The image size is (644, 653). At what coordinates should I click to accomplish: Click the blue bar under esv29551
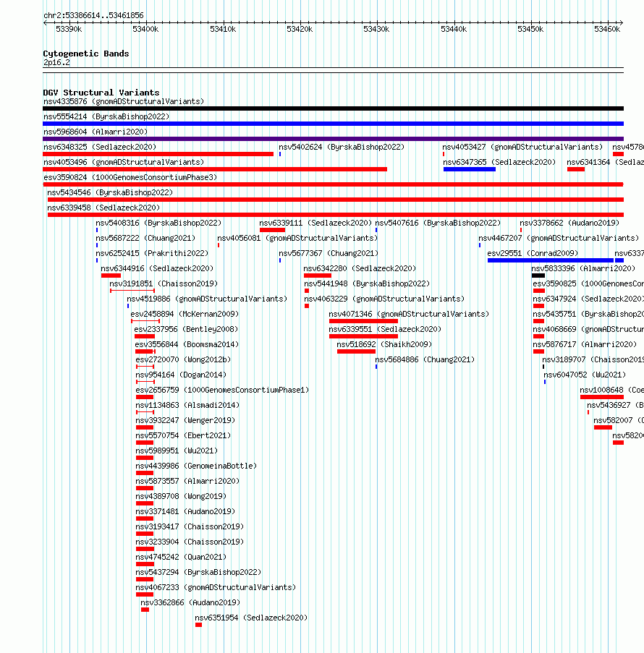(550, 261)
